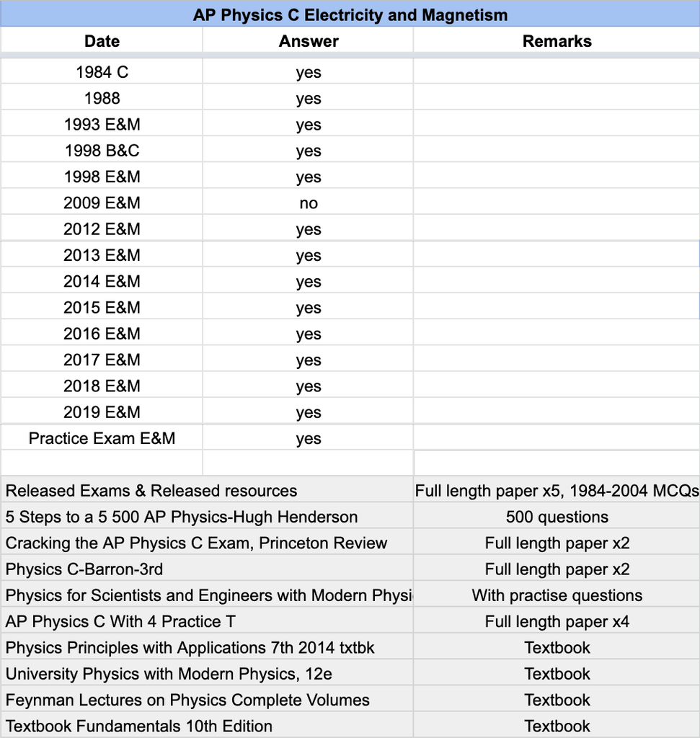Viewport: 700px width, 738px height.
Task: Click the "5 Steps to a 5 500 AP Physics-Hugh Henderson" cell
Action: tap(182, 517)
